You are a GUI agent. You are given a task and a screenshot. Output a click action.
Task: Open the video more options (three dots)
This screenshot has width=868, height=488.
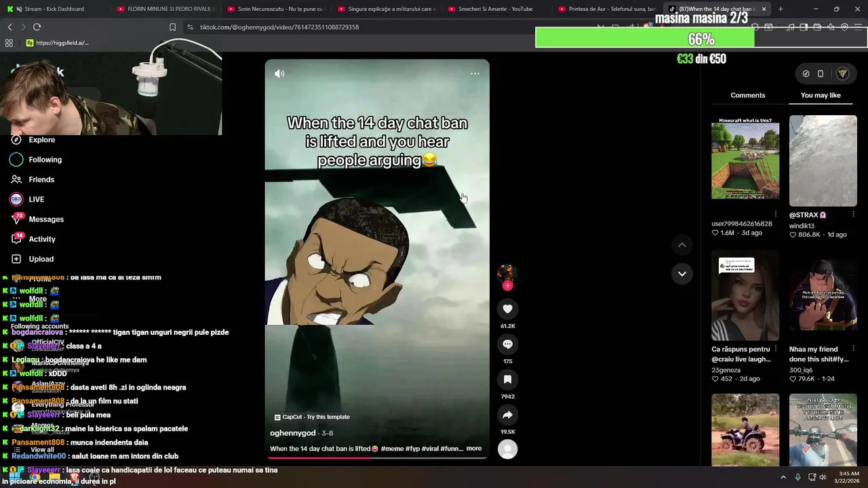(x=475, y=74)
